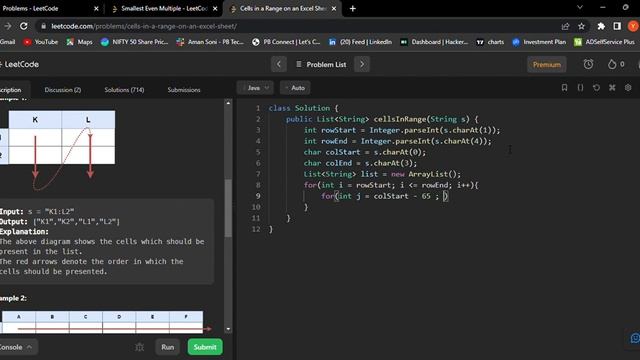This screenshot has height=360, width=640.
Task: Switch to the Submissions tab
Action: click(x=184, y=90)
